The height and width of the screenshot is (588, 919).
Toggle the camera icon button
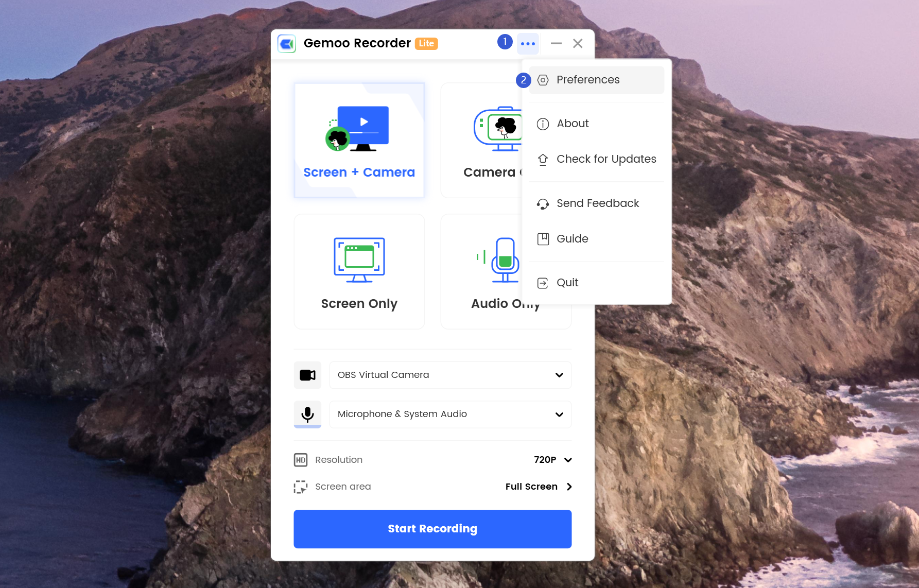point(307,375)
